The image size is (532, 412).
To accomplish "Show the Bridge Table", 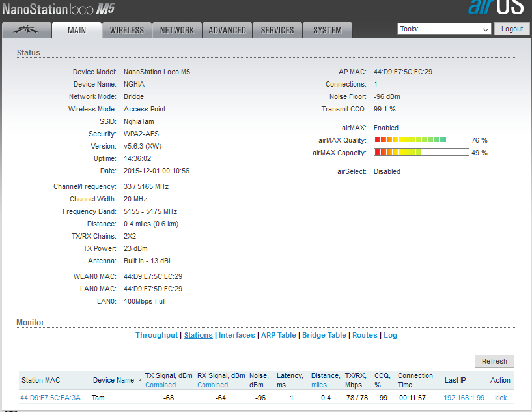I will (324, 335).
